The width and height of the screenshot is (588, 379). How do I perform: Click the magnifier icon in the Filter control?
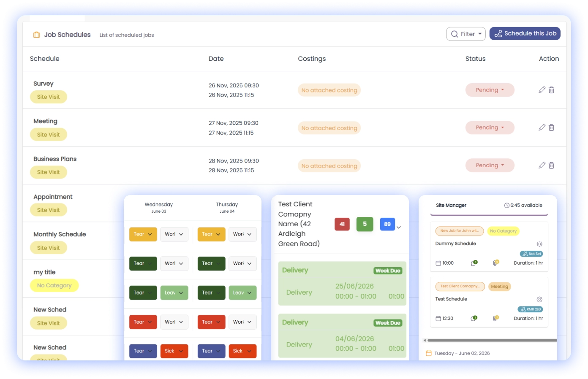click(455, 34)
